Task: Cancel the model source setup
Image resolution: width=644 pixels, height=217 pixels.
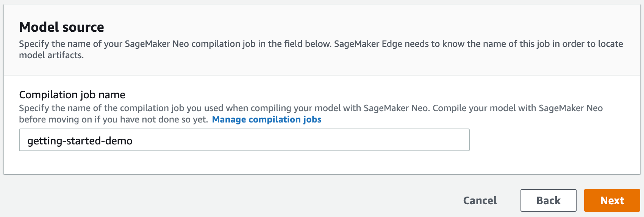Action: tap(480, 200)
